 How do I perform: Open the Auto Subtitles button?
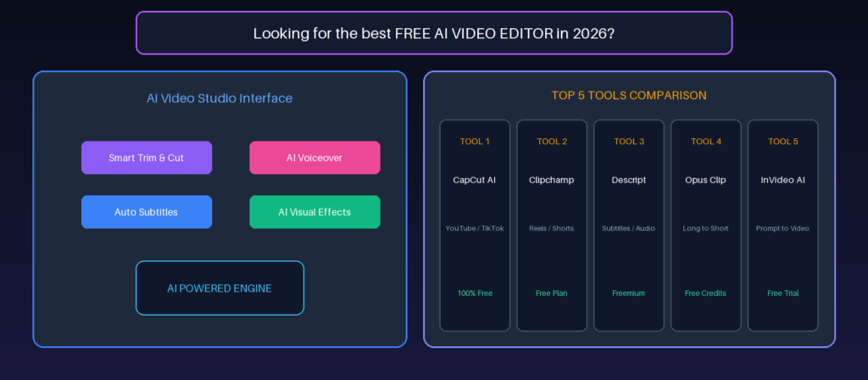pos(147,212)
